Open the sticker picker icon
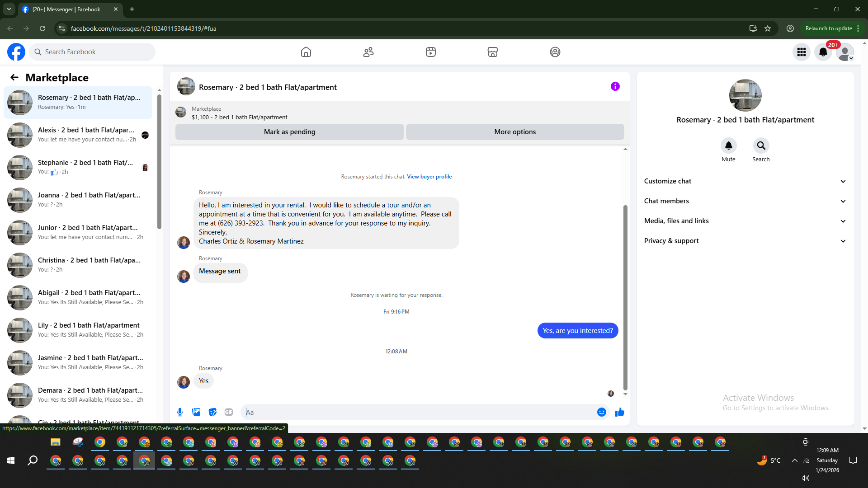Viewport: 868px width, 488px height. pos(212,412)
